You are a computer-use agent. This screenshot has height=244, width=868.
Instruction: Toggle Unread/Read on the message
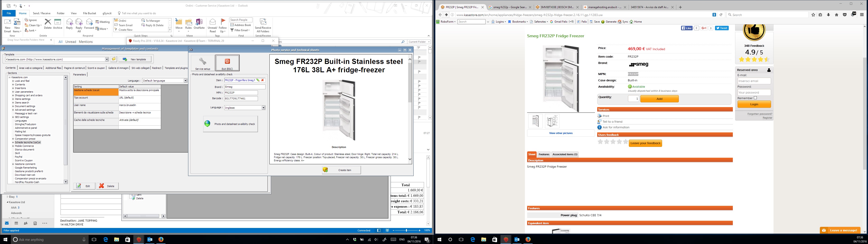(213, 25)
